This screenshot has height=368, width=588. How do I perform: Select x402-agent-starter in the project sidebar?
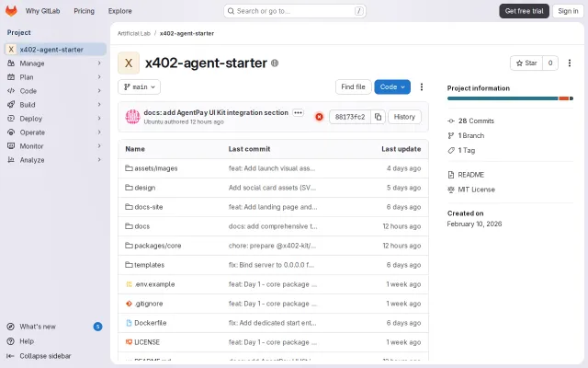coord(55,50)
